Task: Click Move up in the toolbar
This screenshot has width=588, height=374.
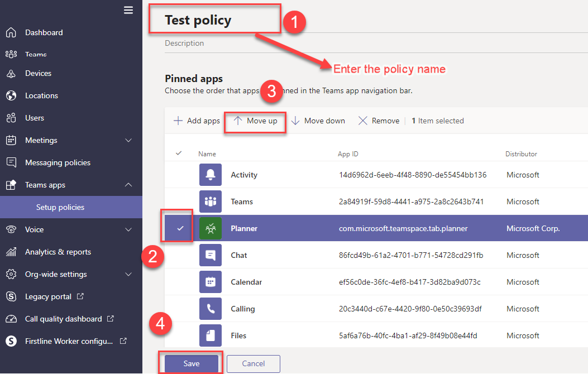Action: tap(255, 121)
